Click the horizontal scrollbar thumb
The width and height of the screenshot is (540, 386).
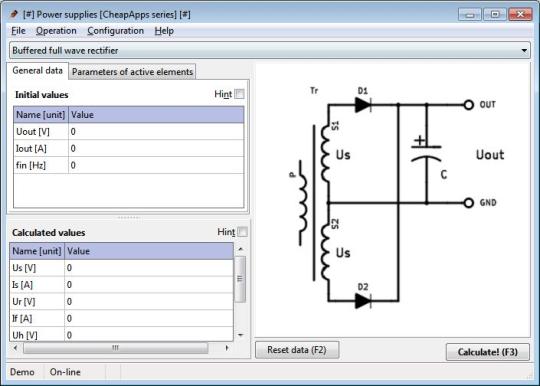[115, 348]
